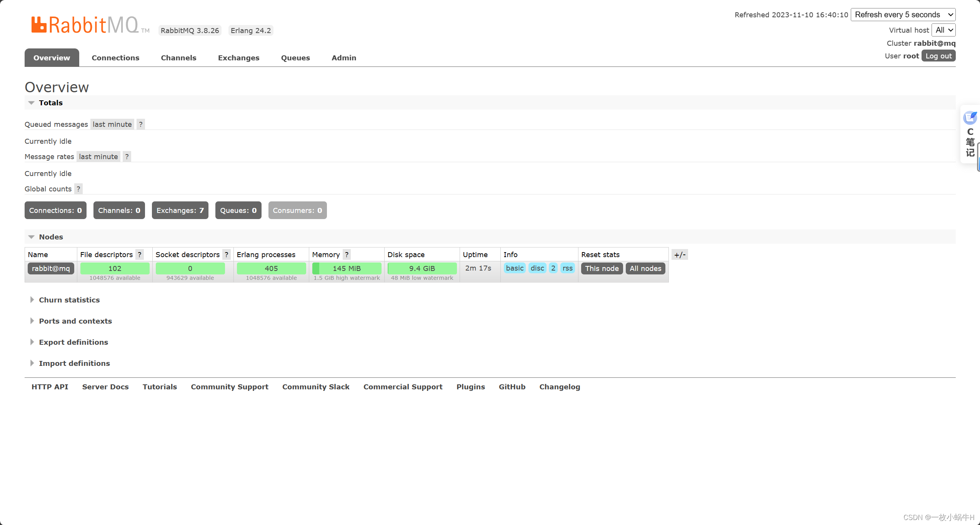The width and height of the screenshot is (980, 525).
Task: Change Message rates 'last minute' range
Action: point(98,156)
